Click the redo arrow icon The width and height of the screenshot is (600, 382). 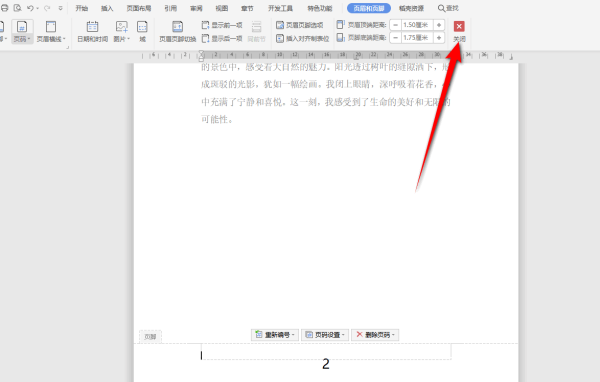click(47, 8)
